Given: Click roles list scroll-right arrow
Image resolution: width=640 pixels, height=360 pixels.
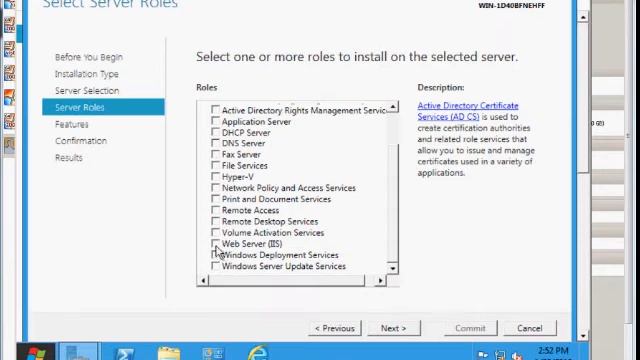Looking at the screenshot, I should pos(380,280).
